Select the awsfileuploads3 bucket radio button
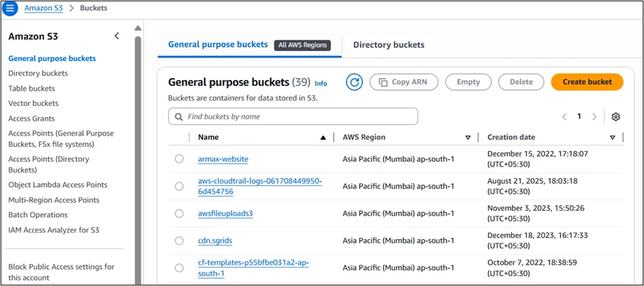Viewport: 644px width, 286px height. pyautogui.click(x=179, y=214)
